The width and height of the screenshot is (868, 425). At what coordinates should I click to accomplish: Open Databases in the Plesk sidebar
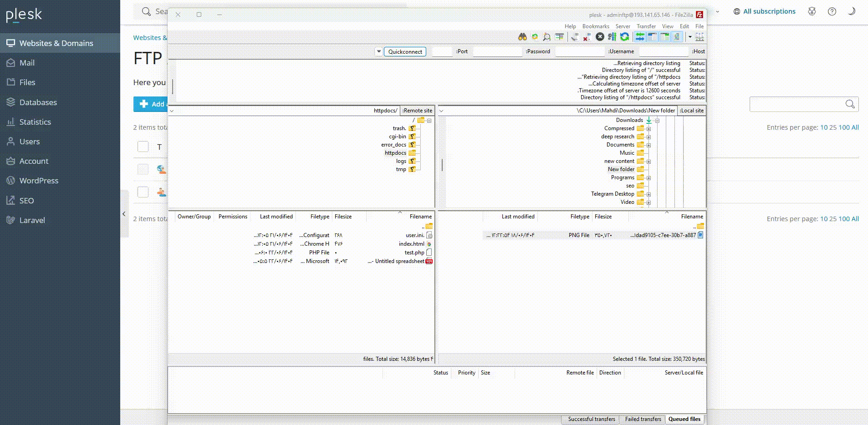coord(38,102)
